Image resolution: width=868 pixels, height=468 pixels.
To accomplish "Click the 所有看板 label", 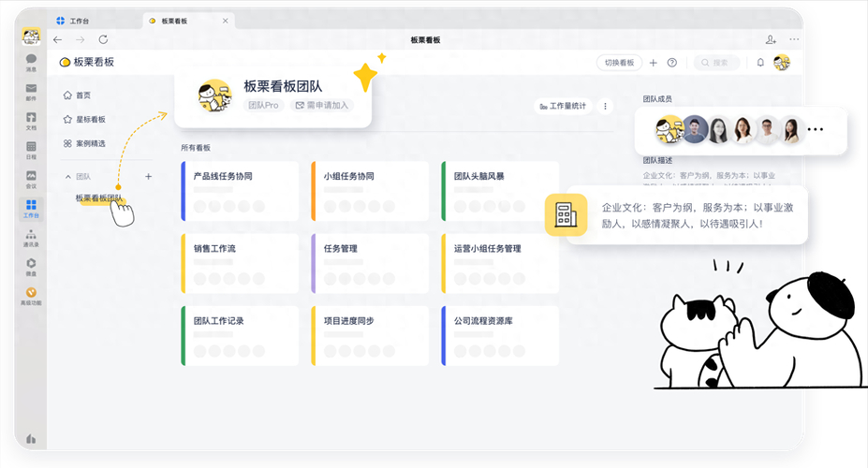I will (x=196, y=148).
